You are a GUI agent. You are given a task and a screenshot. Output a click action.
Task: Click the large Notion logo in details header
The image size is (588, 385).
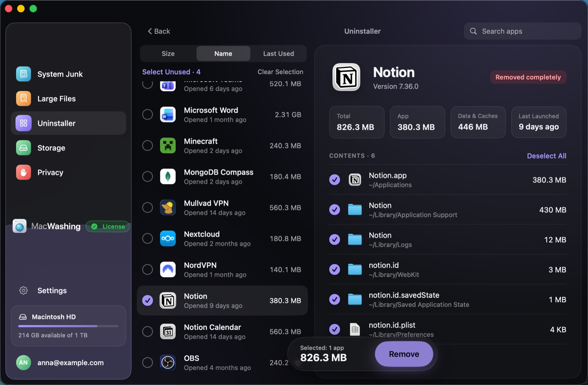pos(347,77)
